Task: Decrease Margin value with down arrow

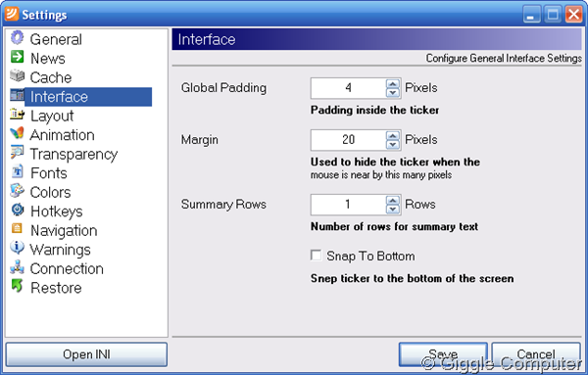Action: (x=393, y=144)
